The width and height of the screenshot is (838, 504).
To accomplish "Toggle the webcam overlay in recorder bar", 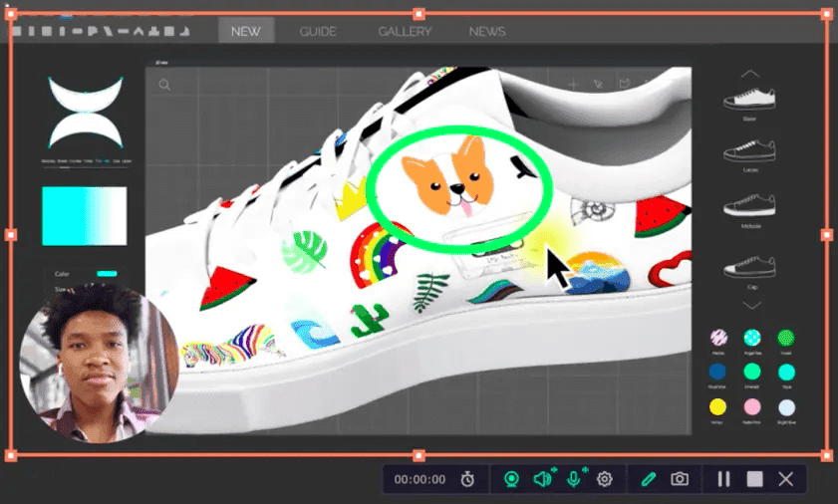I will click(x=511, y=479).
